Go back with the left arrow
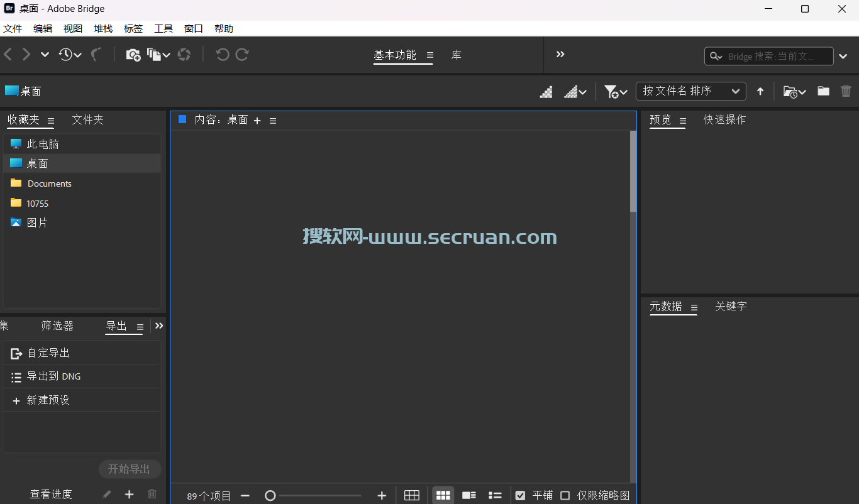 tap(8, 55)
